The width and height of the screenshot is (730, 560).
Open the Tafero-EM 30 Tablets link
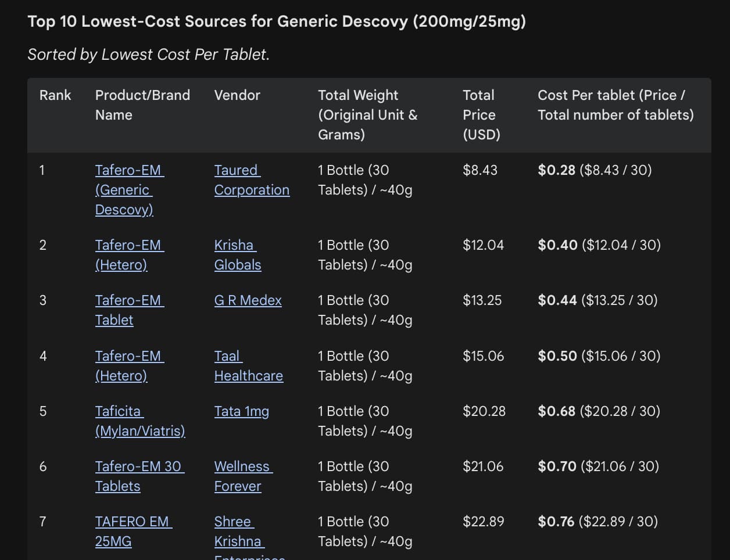(139, 476)
